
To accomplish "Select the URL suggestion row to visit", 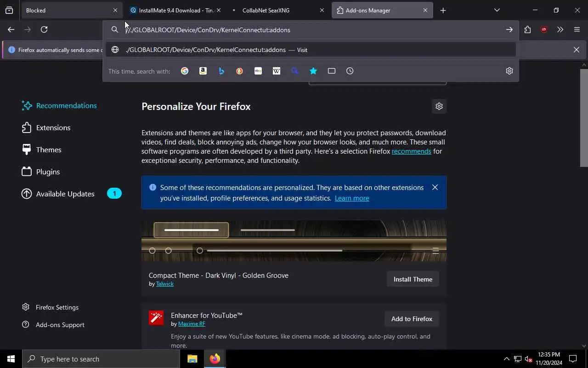I will click(311, 50).
